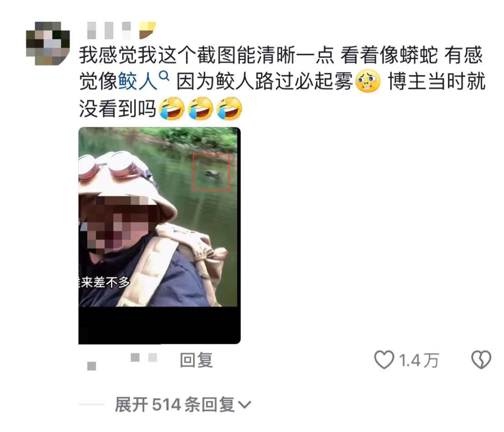Click the chevron after 514 条回复
Screen dimensions: 504x432
244,404
